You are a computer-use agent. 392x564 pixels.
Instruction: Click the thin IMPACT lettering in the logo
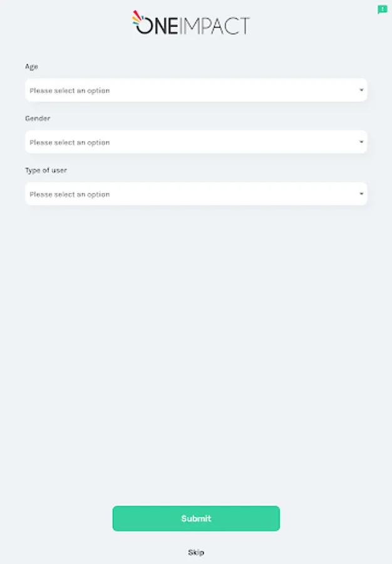tap(215, 26)
